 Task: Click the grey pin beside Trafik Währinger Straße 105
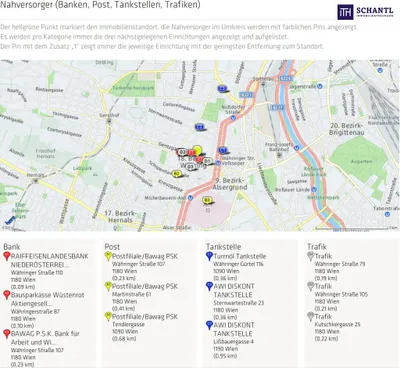311,286
